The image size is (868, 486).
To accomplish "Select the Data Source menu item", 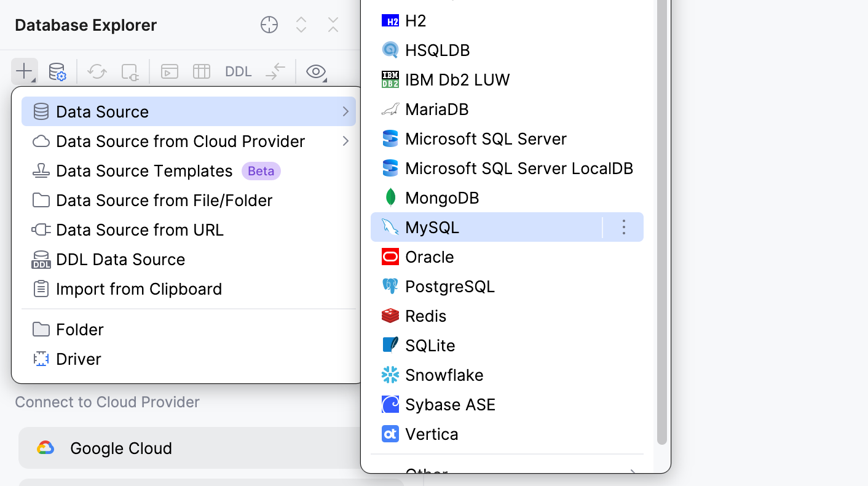I will [189, 111].
